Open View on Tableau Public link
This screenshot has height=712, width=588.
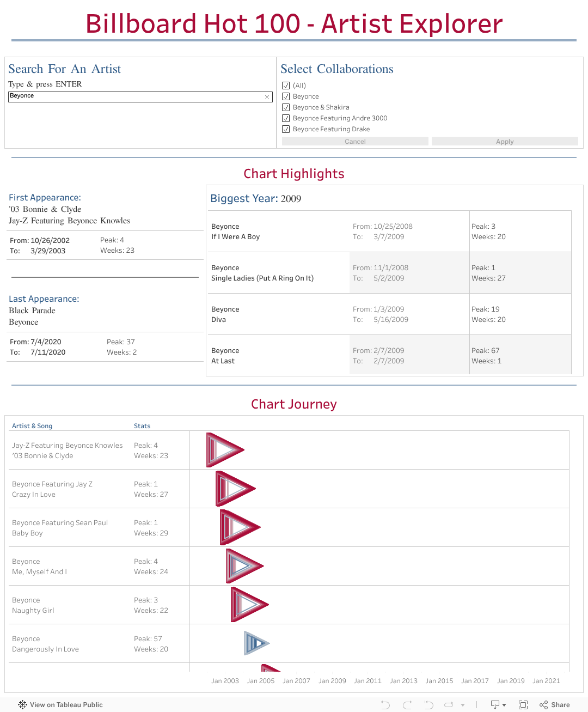(66, 705)
